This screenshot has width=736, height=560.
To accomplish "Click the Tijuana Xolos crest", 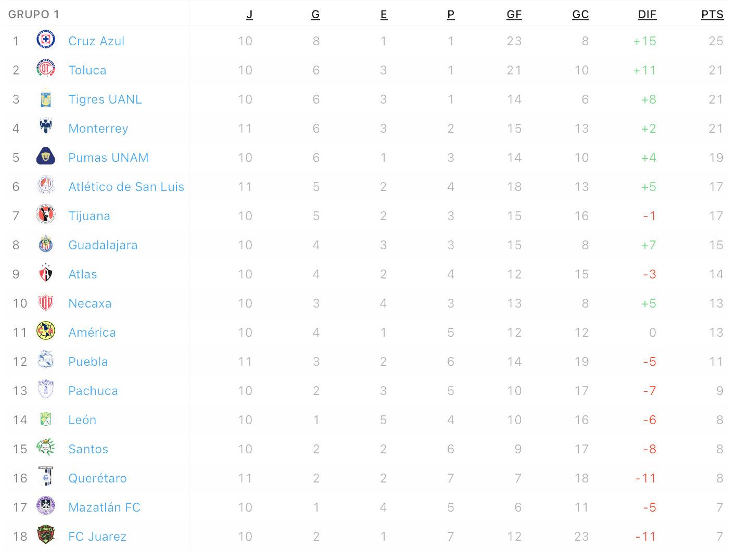I will point(46,215).
